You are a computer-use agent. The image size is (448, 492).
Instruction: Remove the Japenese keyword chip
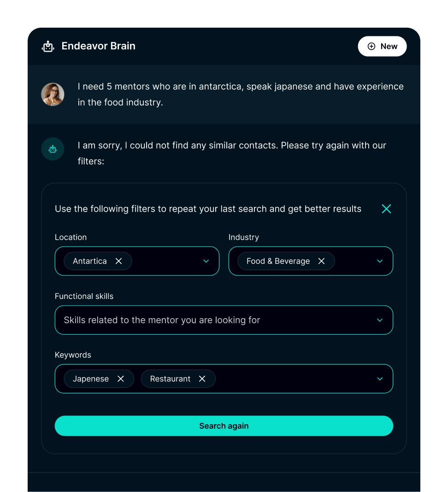[120, 379]
